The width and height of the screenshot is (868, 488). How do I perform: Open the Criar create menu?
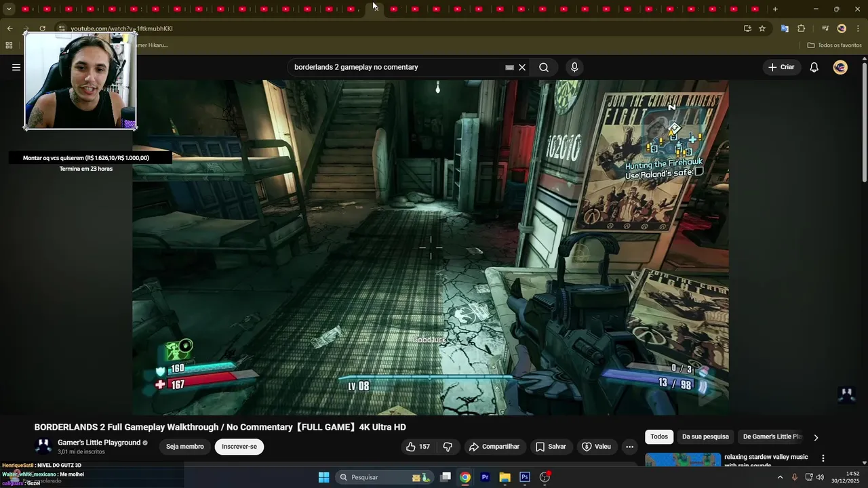tap(781, 67)
